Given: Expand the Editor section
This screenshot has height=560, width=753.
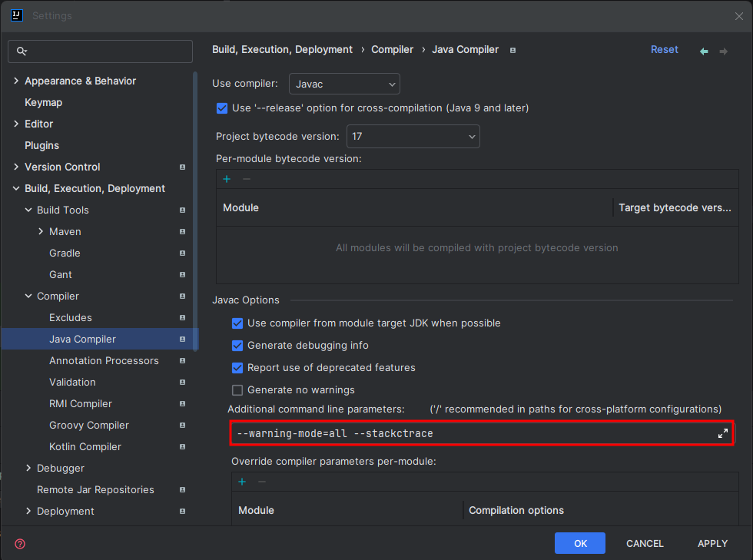Looking at the screenshot, I should pyautogui.click(x=16, y=124).
